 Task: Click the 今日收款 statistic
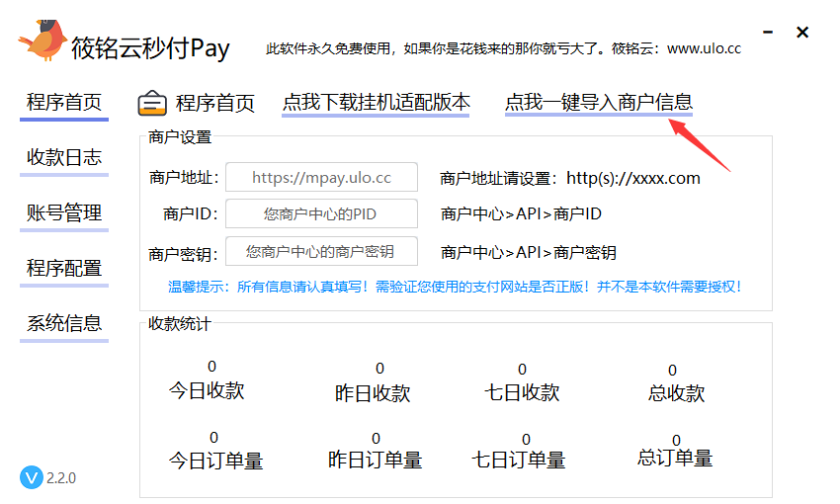207,381
